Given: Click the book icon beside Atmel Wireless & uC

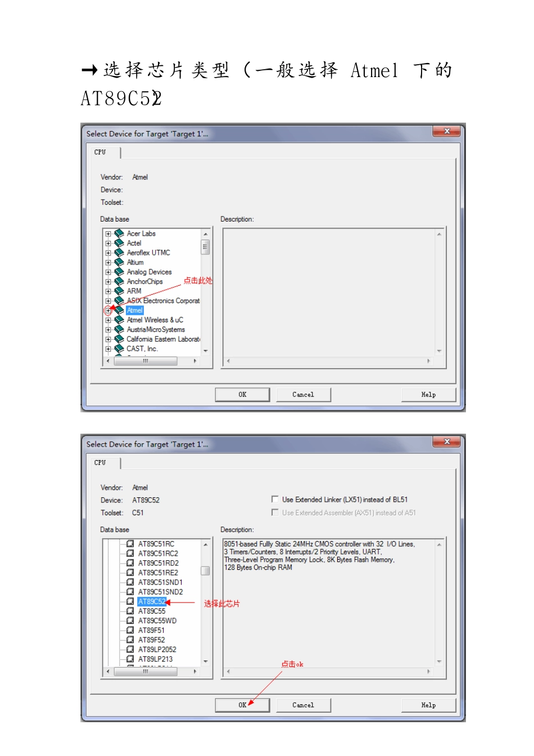Looking at the screenshot, I should (119, 319).
